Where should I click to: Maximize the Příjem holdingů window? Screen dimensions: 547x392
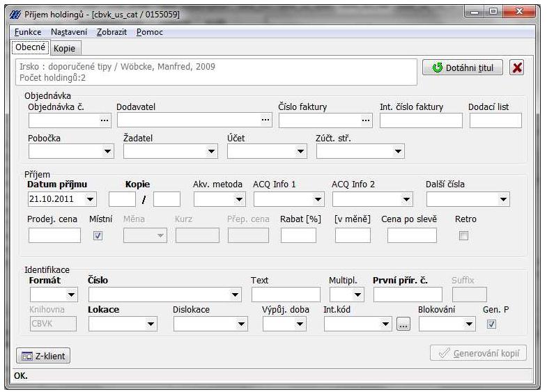[493, 12]
